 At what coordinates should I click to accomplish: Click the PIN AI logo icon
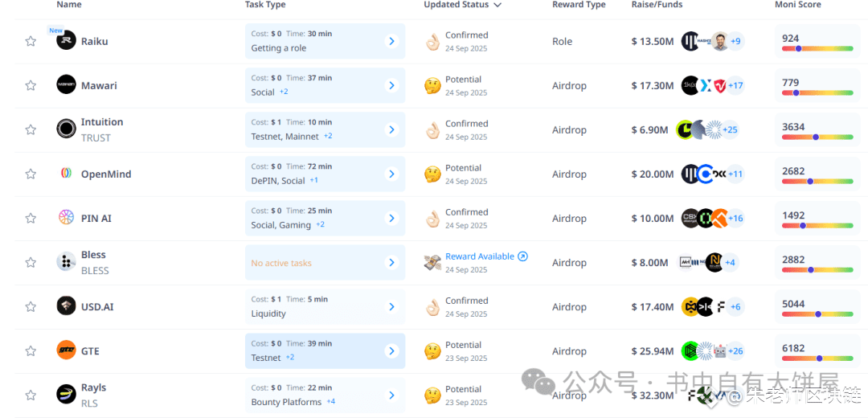66,218
